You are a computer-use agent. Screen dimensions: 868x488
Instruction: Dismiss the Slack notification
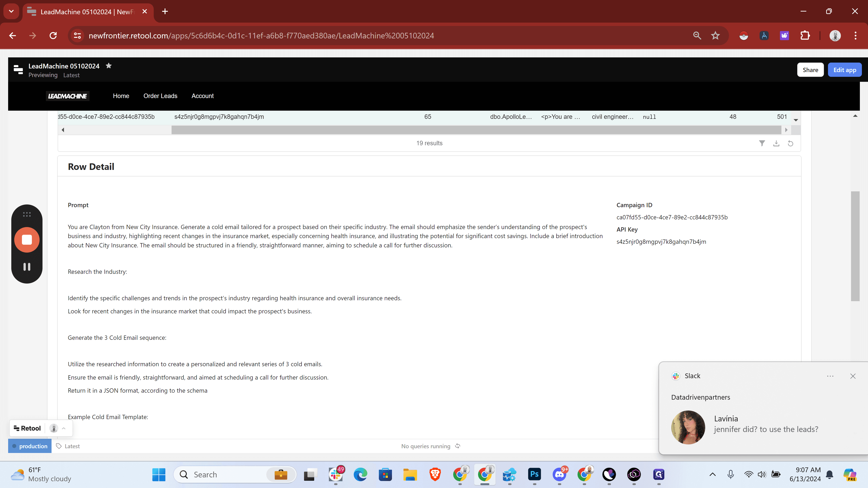(x=852, y=376)
